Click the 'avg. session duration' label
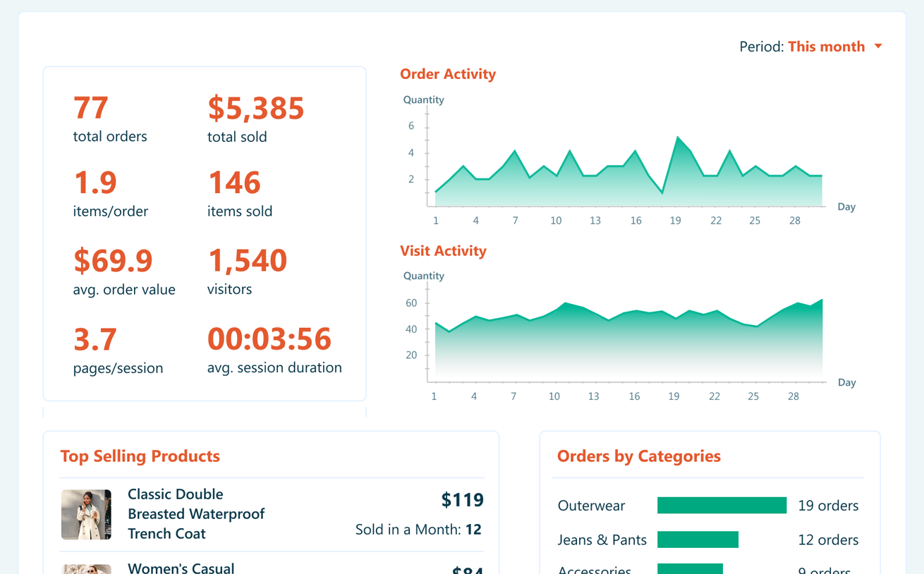The width and height of the screenshot is (924, 574). (x=274, y=367)
